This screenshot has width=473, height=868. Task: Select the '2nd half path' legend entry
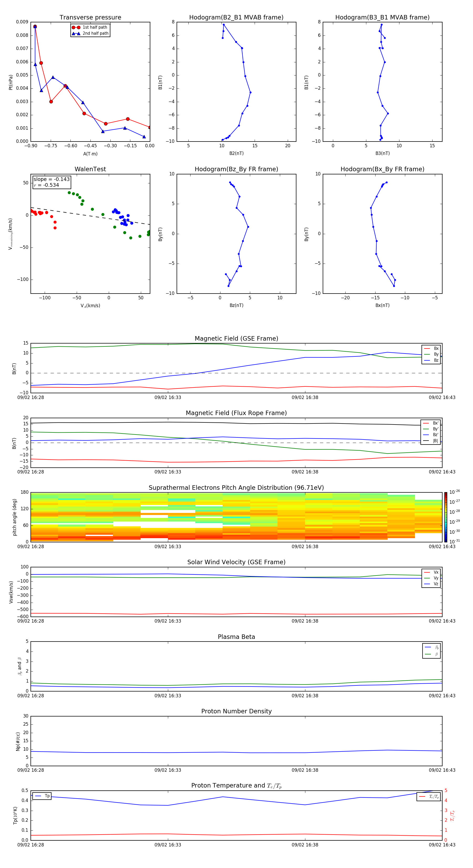click(90, 33)
